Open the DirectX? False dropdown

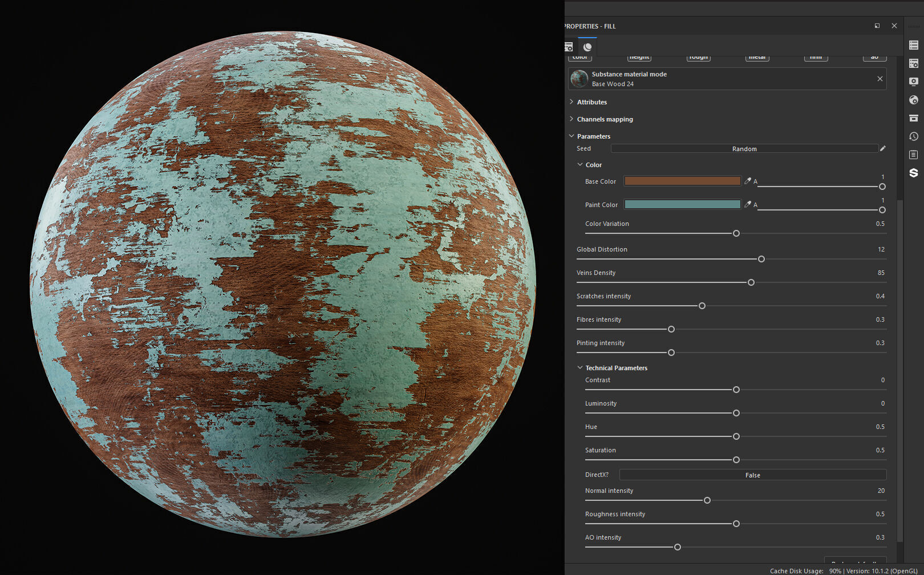click(x=753, y=475)
